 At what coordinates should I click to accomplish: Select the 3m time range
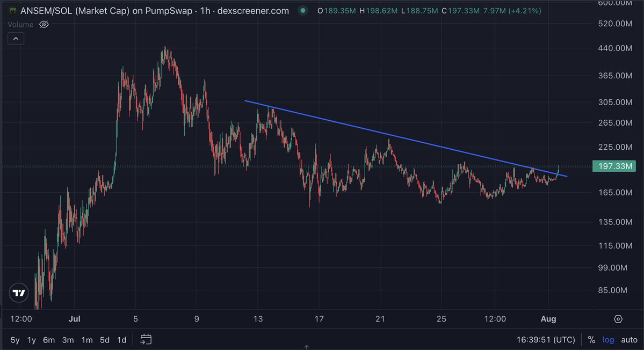[68, 340]
